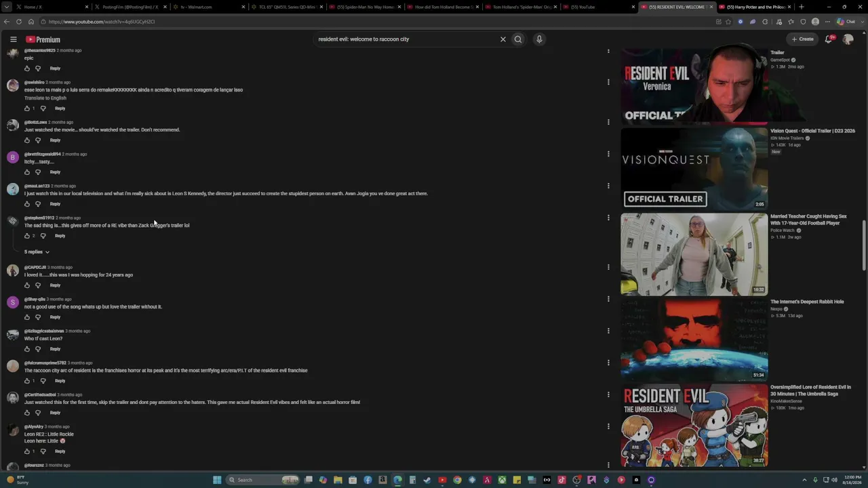Viewport: 868px width, 488px height.
Task: Open the notifications bell
Action: 829,39
